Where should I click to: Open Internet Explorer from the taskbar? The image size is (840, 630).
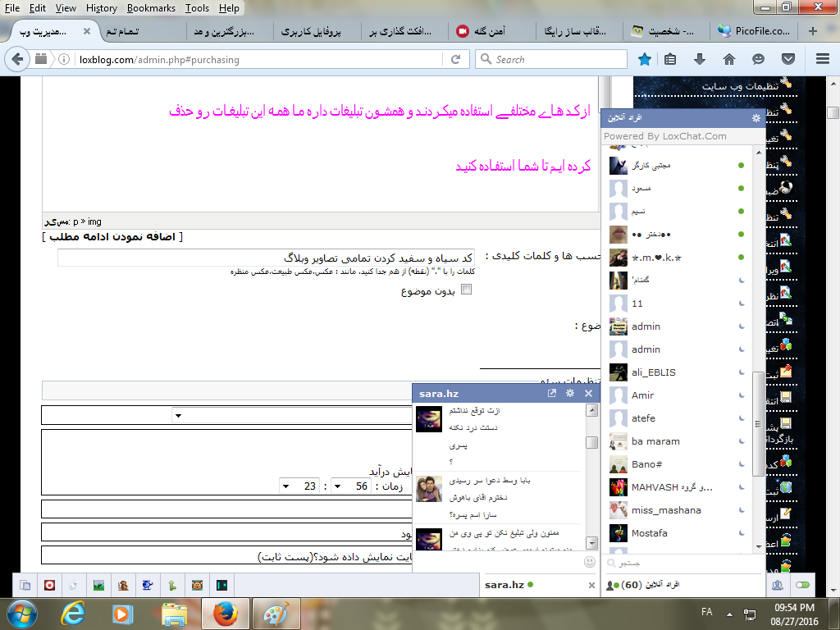click(x=73, y=614)
